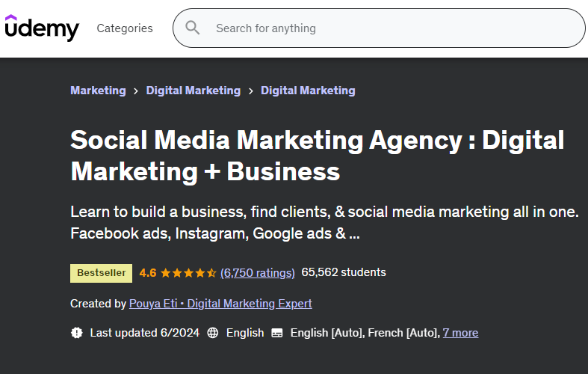Click the star rating icons
The image size is (588, 374).
(x=188, y=273)
